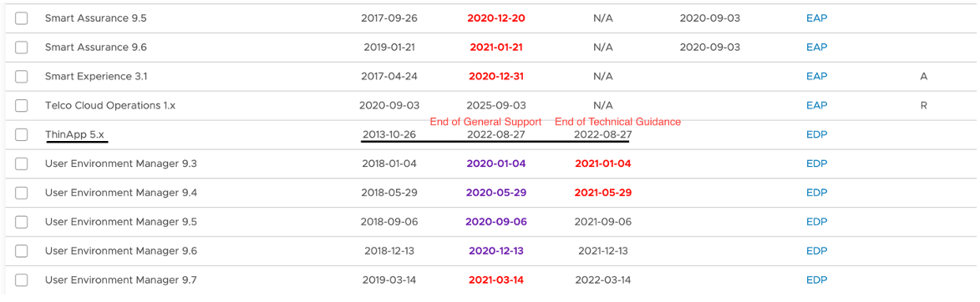The image size is (980, 302).
Task: Click EDP link for User Environment Manager 9.3
Action: coord(816,164)
